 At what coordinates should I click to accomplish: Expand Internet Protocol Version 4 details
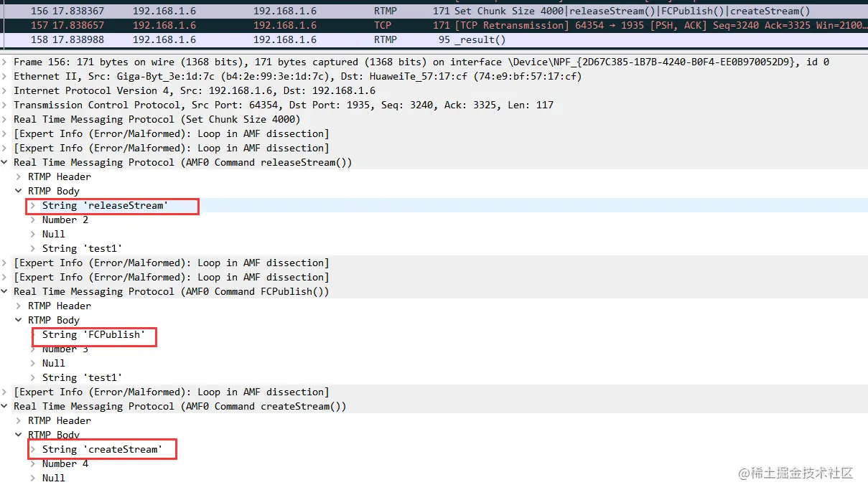[6, 90]
